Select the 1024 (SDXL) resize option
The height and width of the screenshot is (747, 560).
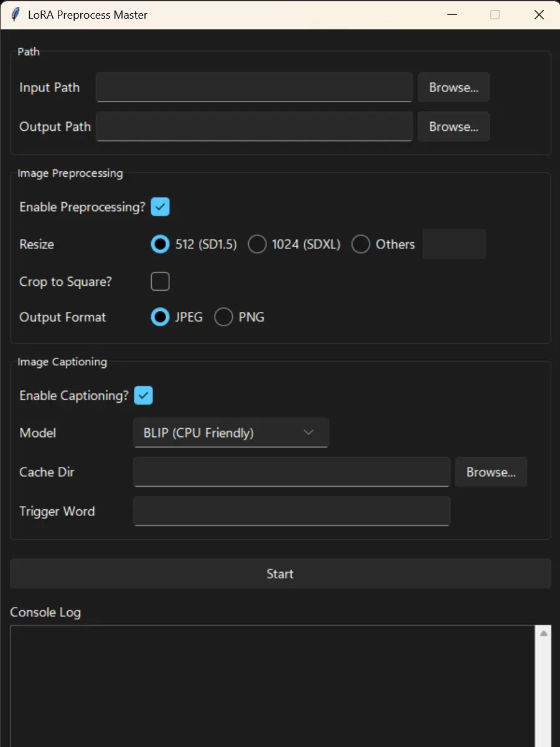(257, 244)
